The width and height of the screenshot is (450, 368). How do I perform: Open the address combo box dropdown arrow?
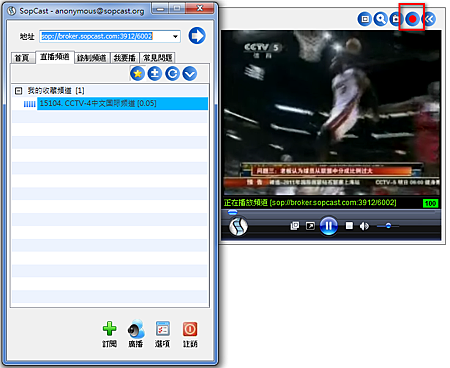pyautogui.click(x=175, y=36)
